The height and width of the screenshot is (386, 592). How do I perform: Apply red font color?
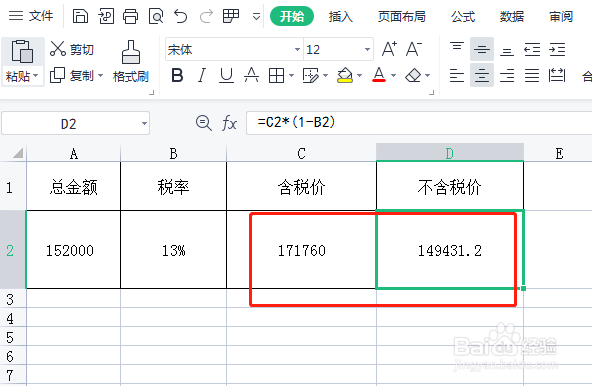tap(379, 75)
